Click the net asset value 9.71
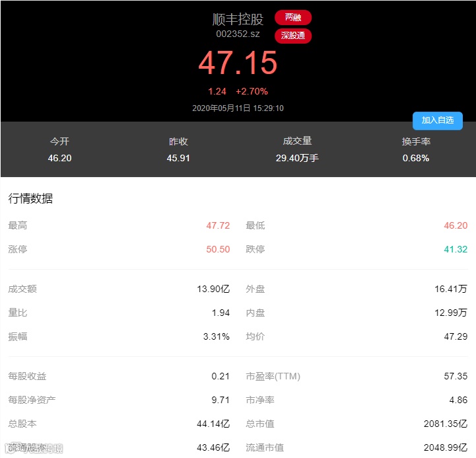476x458 pixels. click(x=221, y=400)
